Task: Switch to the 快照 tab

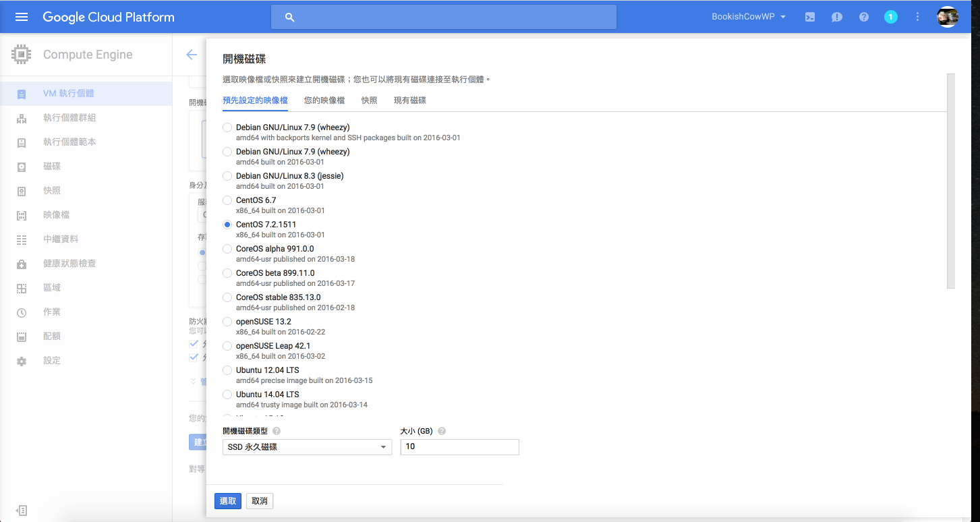Action: pos(369,100)
